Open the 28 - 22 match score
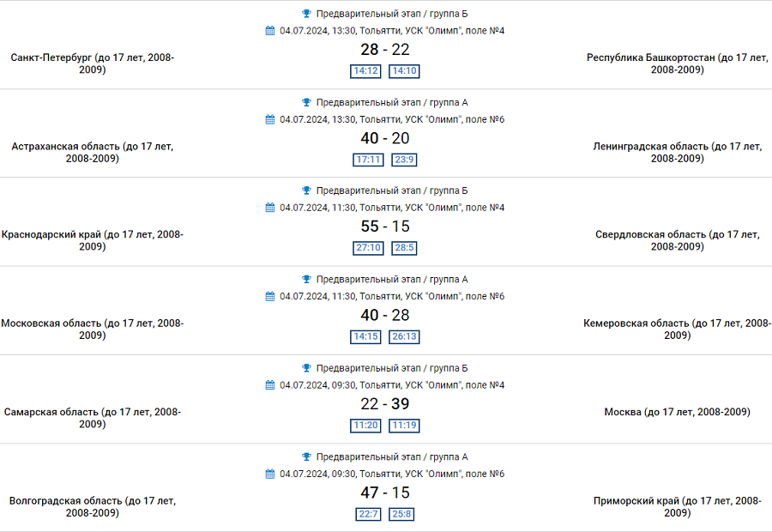 tap(385, 50)
